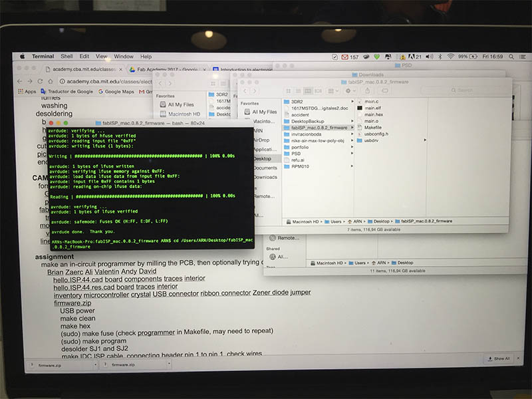Expand the usbdrv folder arrow

(x=425, y=140)
